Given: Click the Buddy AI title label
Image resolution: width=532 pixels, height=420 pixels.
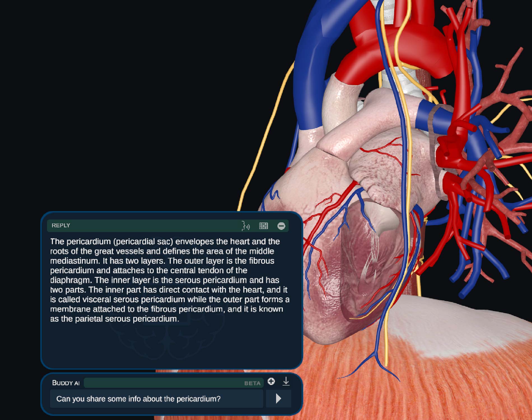Looking at the screenshot, I should coord(66,383).
